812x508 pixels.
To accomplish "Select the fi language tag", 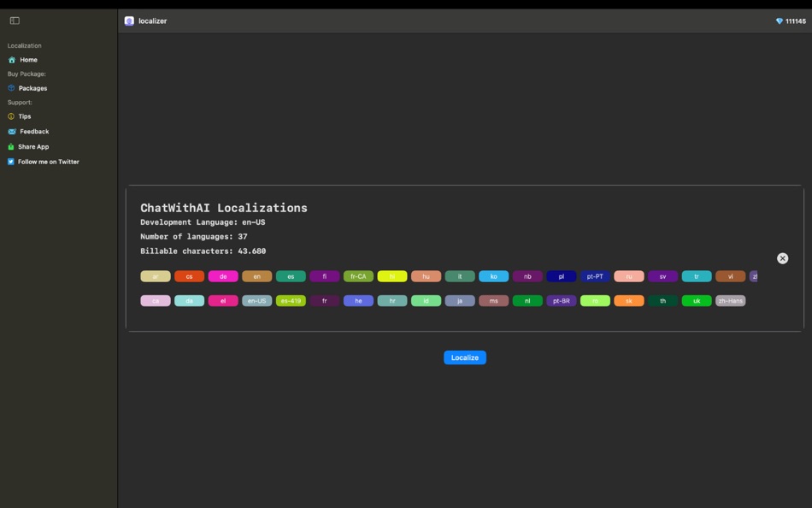I will [325, 276].
